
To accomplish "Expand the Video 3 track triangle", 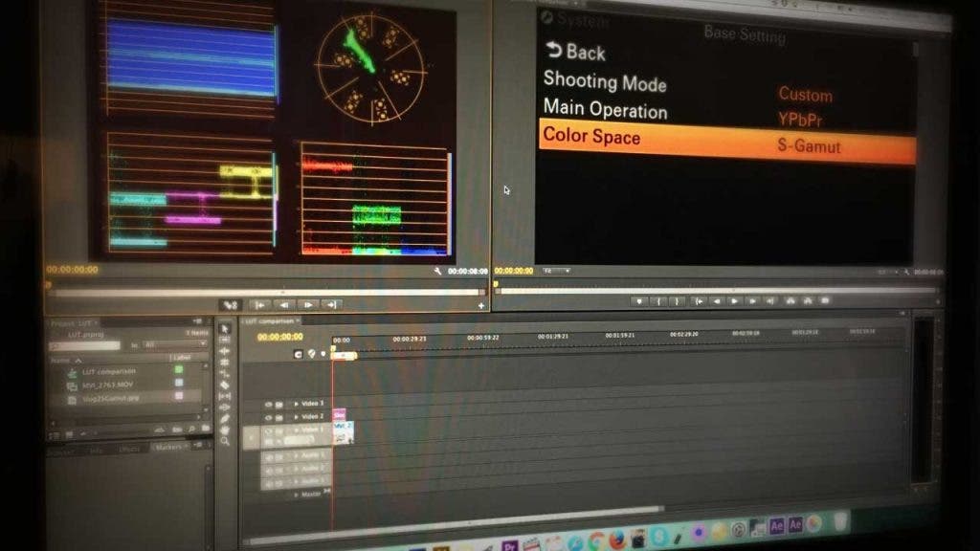I will coord(296,405).
